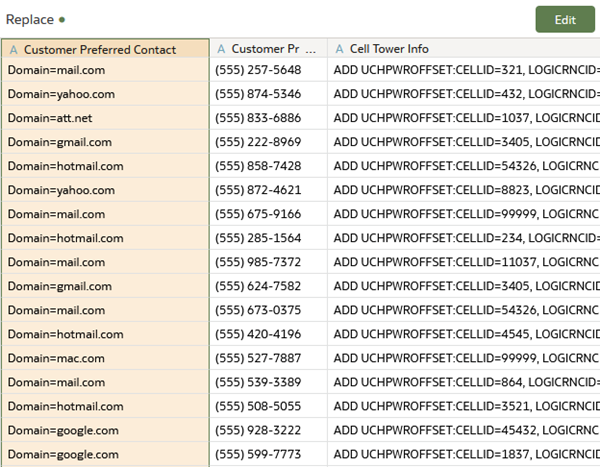This screenshot has height=467, width=600.
Task: Select phone cell (555) 599-7773
Action: click(269, 454)
